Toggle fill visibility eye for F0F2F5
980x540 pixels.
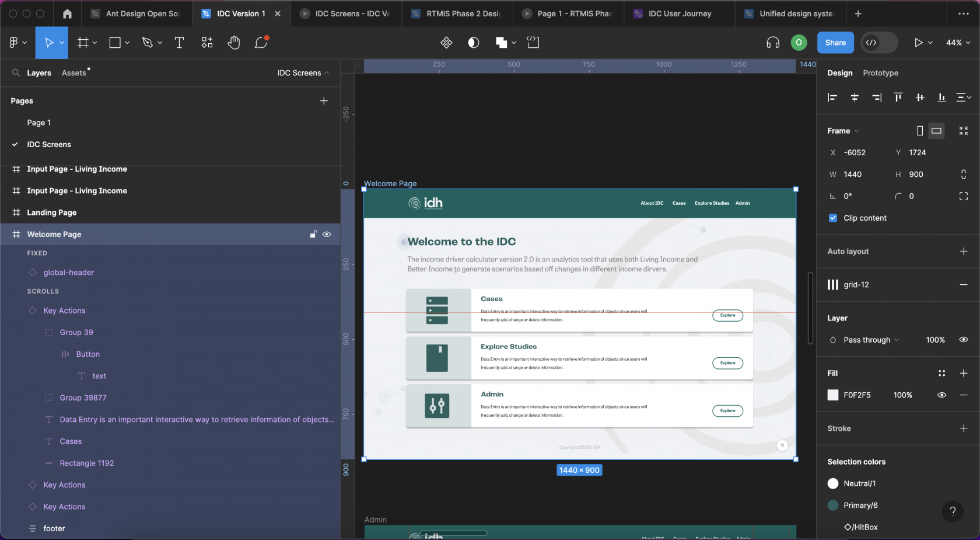(x=942, y=395)
